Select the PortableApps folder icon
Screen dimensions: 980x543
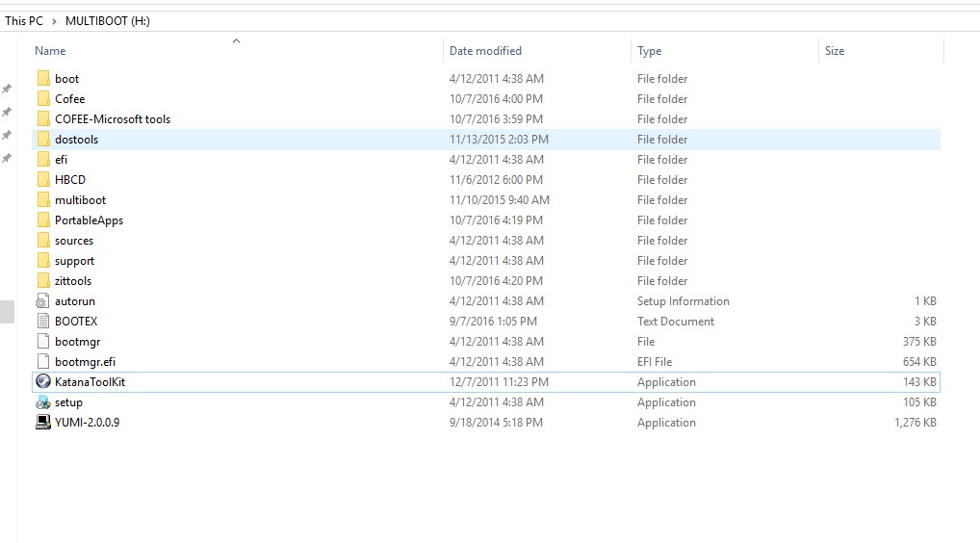click(x=43, y=220)
